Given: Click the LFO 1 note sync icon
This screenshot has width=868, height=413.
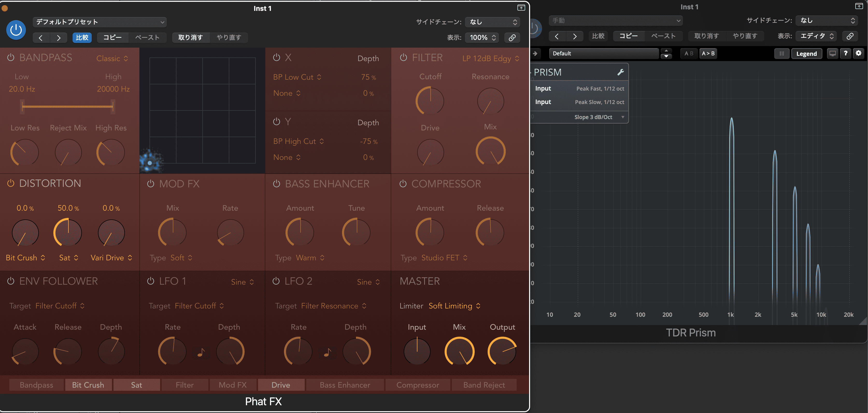Looking at the screenshot, I should click(201, 352).
